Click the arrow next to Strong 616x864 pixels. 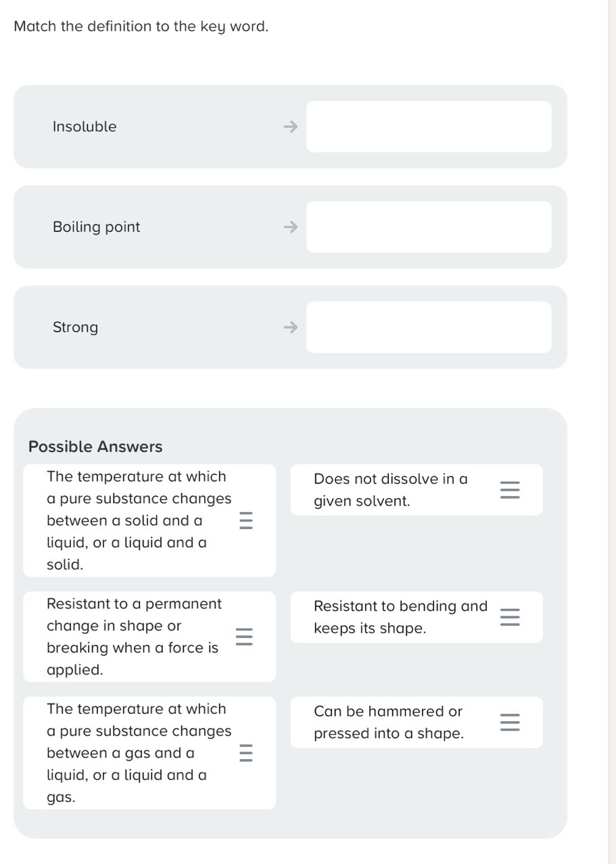(x=290, y=327)
